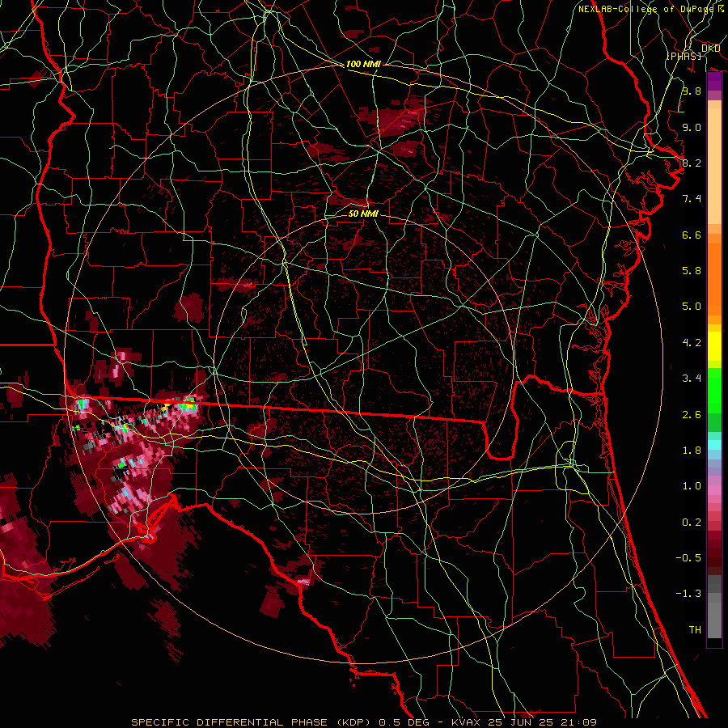Click the 2.6 scale label
Screen dimensions: 728x728
click(692, 415)
